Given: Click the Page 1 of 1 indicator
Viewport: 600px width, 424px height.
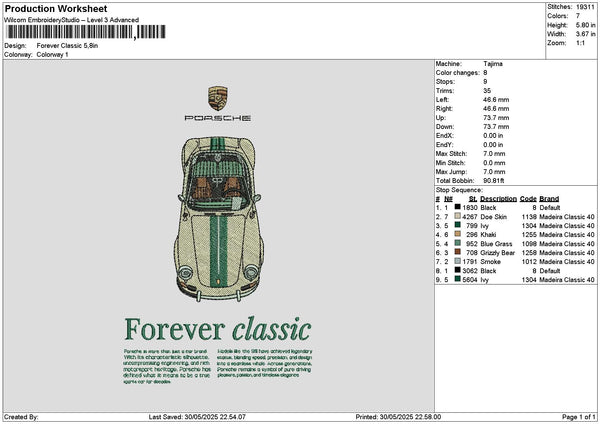Looking at the screenshot, I should click(x=579, y=417).
